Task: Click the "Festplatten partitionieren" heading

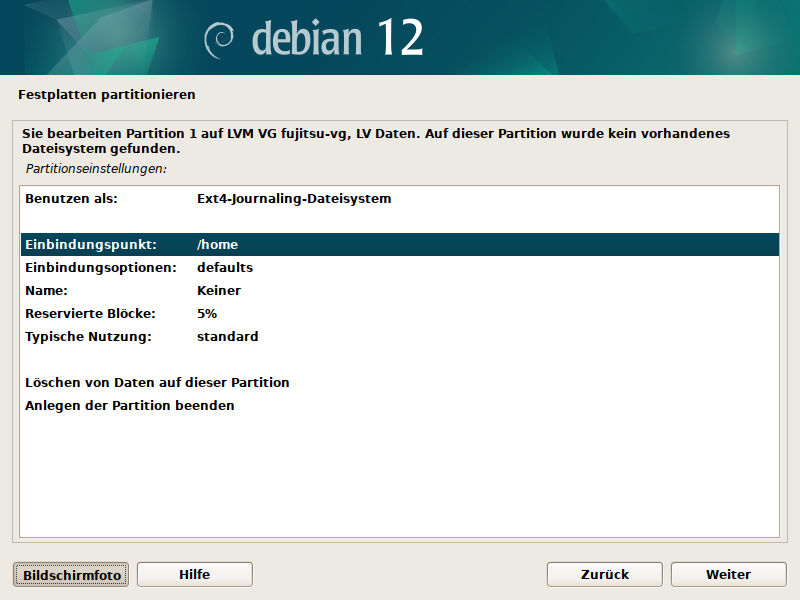Action: (106, 95)
